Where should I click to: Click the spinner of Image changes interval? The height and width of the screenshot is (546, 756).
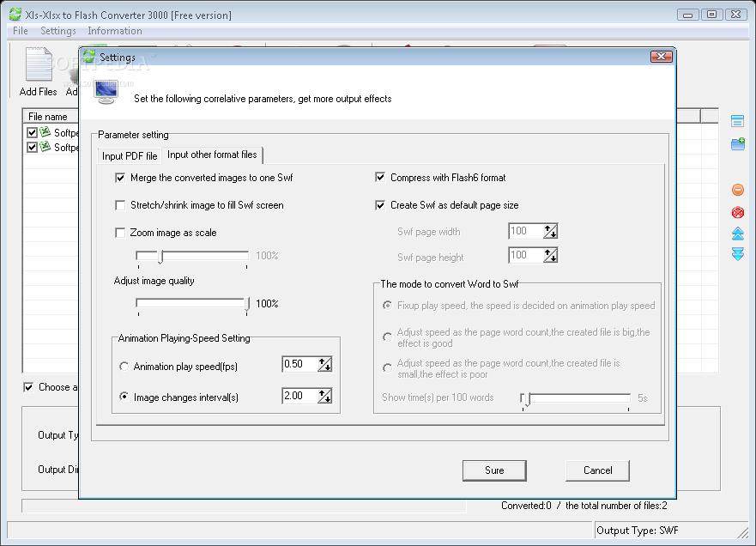click(325, 396)
